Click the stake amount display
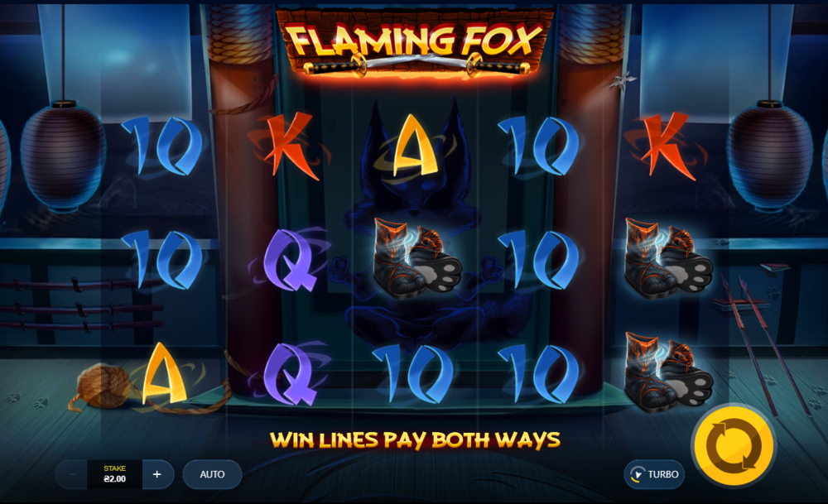 point(114,474)
